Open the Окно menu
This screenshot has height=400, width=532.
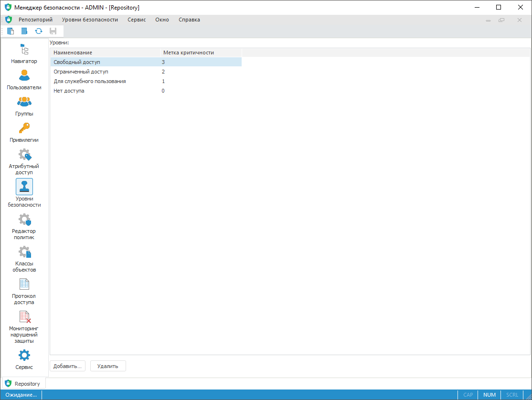pyautogui.click(x=162, y=20)
